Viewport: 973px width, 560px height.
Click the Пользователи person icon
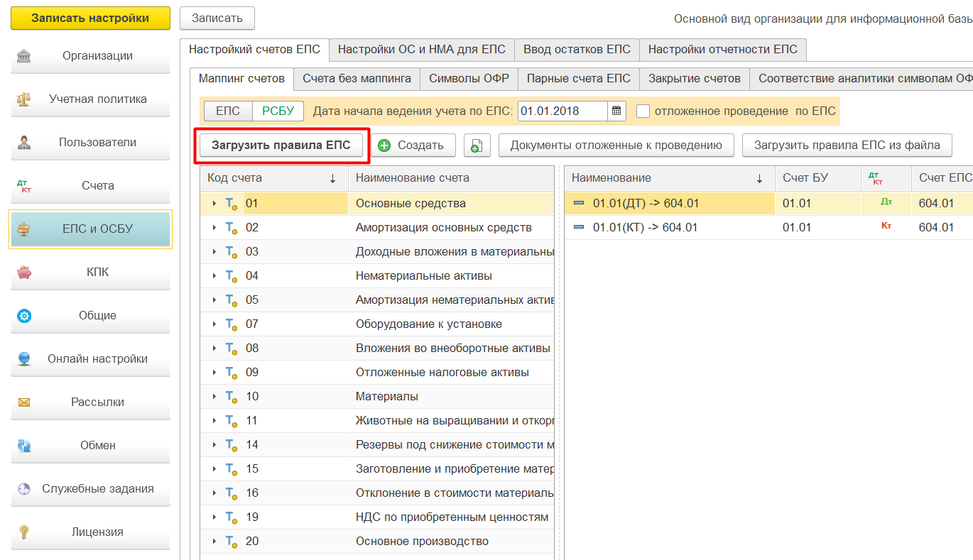coord(24,143)
